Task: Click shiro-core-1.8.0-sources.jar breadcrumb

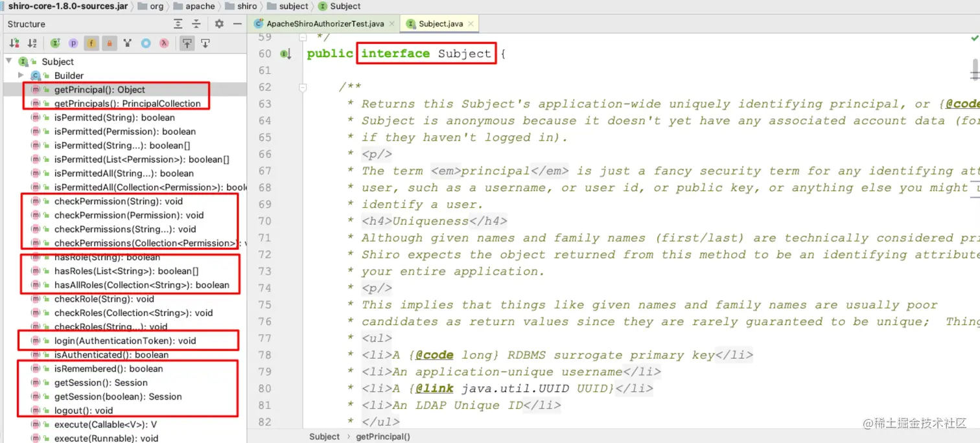Action: pos(67,6)
